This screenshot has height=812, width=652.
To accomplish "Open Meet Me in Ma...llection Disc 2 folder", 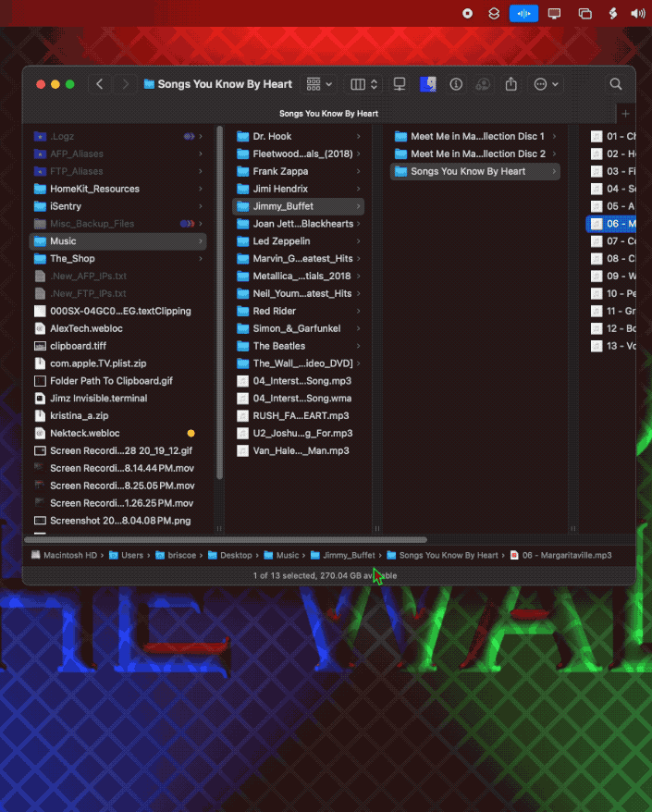I will [474, 154].
